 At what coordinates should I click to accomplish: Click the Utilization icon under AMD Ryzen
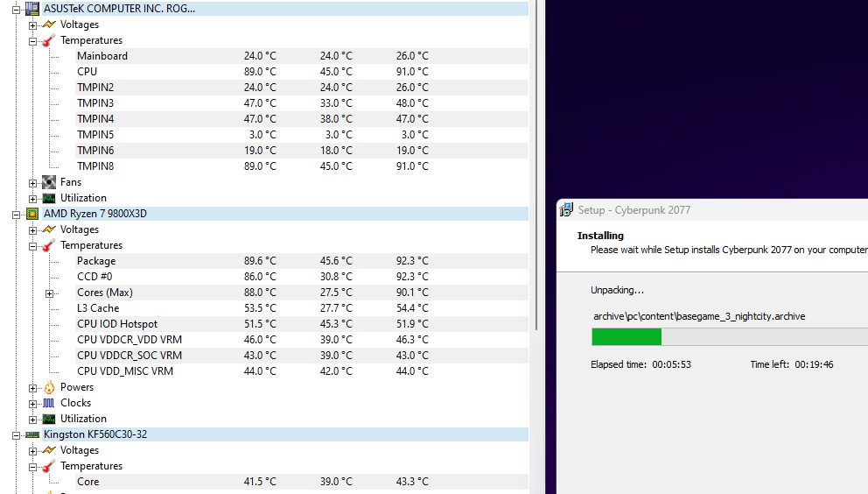49,419
